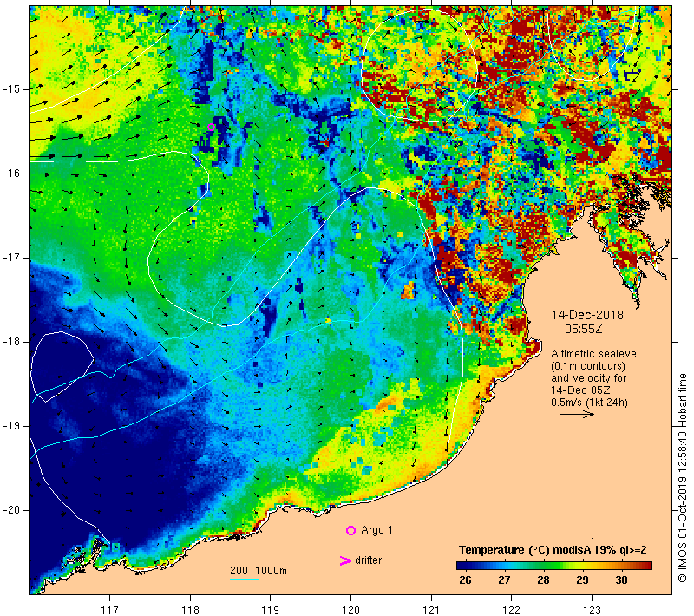Screen dimensions: 694x616
Task: Click the latitude axis label '-15'
Action: point(11,89)
